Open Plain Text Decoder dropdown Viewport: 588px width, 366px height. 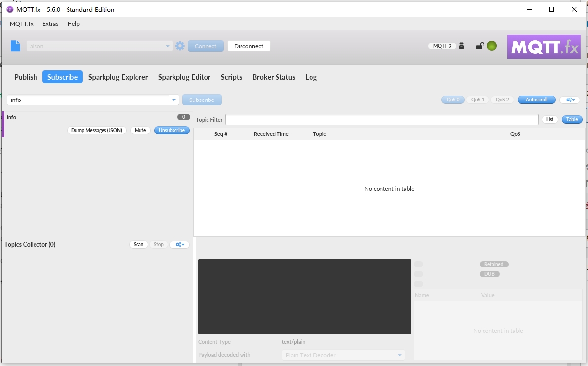tap(399, 355)
